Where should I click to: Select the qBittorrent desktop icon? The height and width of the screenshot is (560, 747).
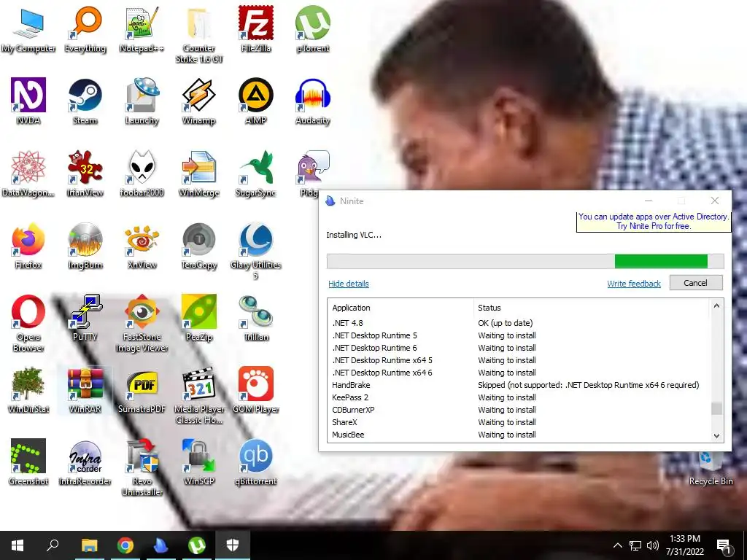click(x=256, y=462)
